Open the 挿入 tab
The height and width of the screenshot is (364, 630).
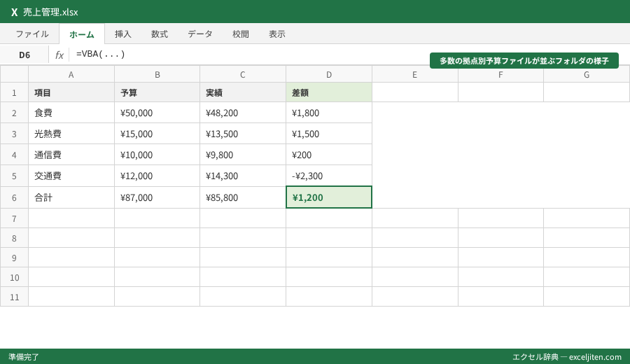[x=123, y=34]
